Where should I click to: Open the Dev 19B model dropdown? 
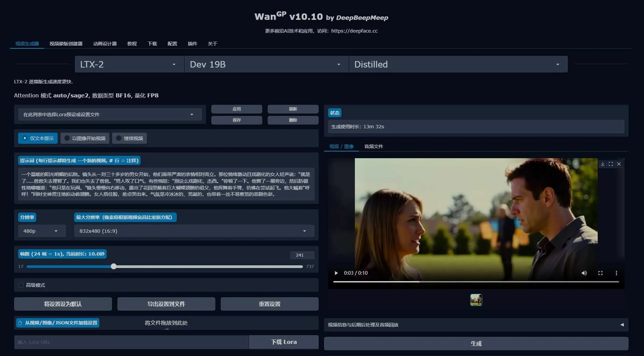(x=266, y=64)
